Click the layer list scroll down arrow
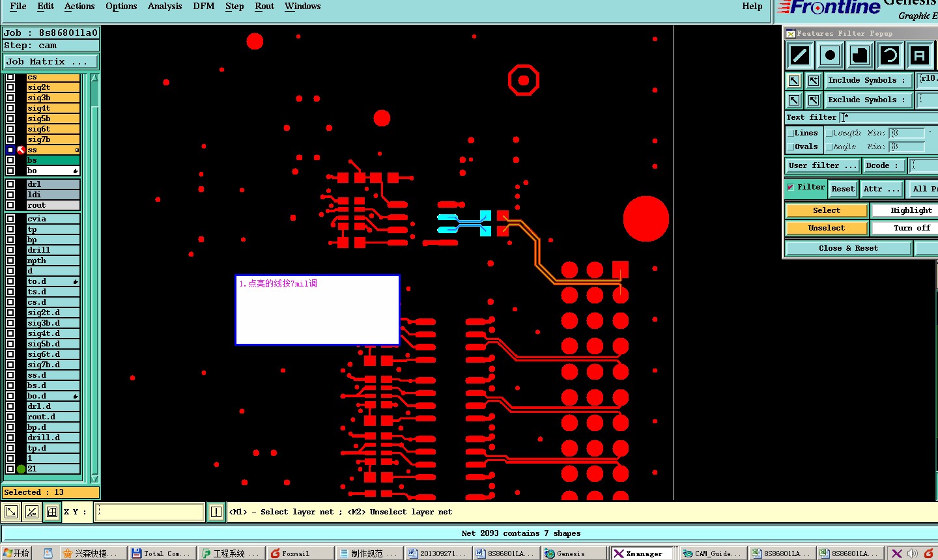The image size is (938, 560). pos(94,479)
